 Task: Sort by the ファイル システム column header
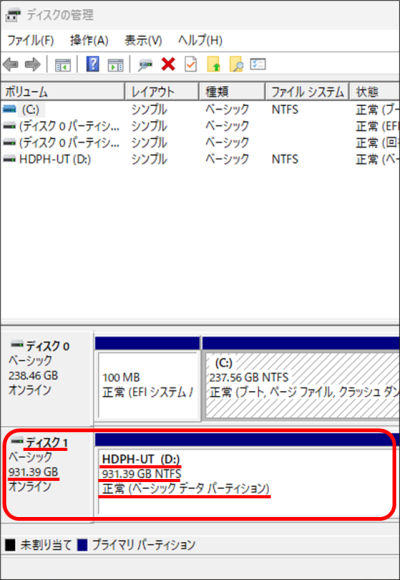point(307,91)
